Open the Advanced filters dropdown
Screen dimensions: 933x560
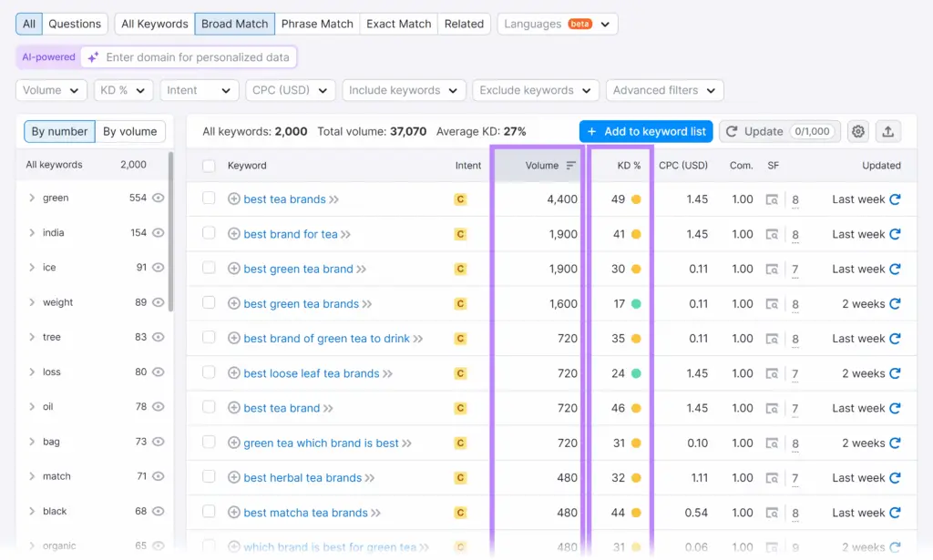point(664,90)
